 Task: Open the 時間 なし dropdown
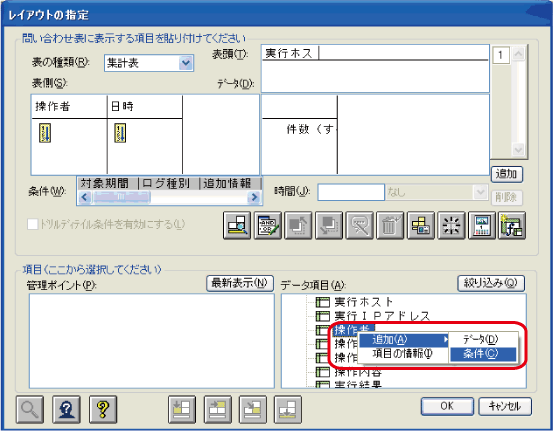[480, 192]
